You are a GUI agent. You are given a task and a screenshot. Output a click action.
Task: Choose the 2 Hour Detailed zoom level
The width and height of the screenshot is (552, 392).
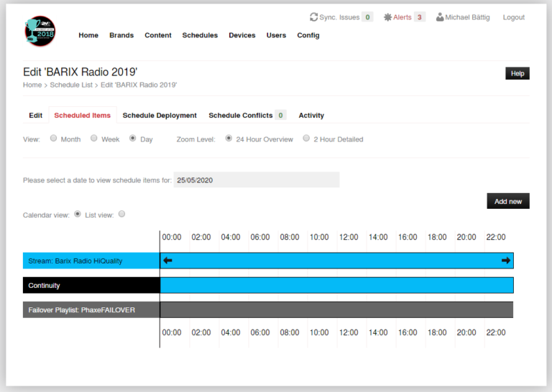306,139
